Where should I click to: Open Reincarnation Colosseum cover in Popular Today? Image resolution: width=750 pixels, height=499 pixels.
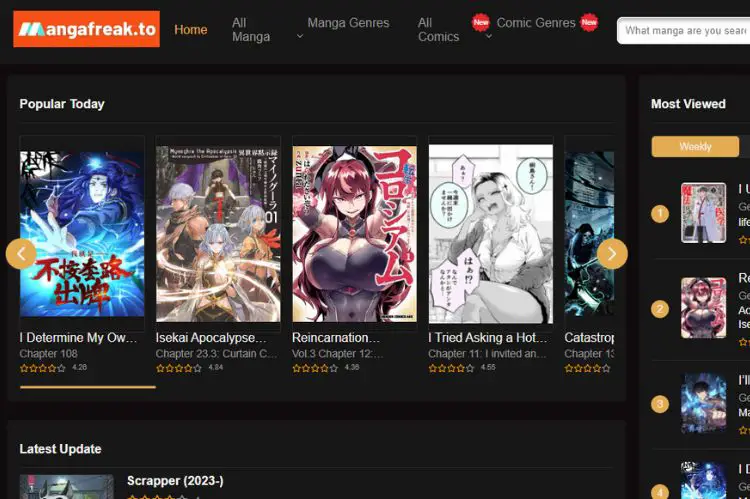[354, 234]
